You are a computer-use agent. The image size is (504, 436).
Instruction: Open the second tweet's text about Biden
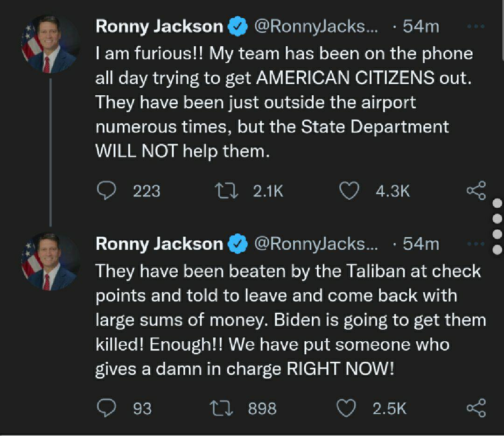pos(290,320)
